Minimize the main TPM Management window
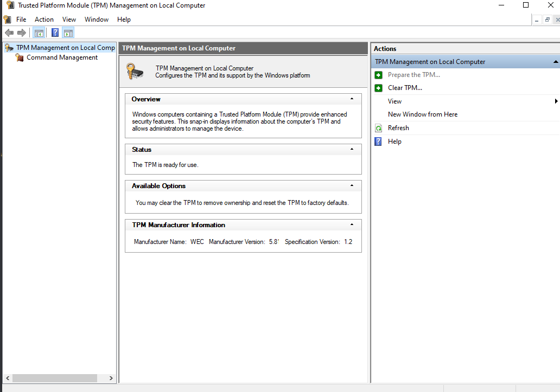560x392 pixels. click(501, 5)
